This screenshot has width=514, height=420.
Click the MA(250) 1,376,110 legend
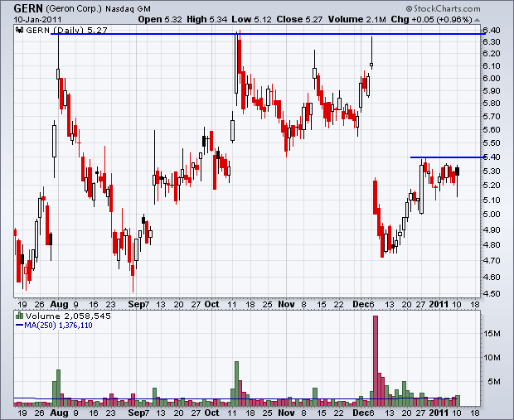click(x=58, y=326)
